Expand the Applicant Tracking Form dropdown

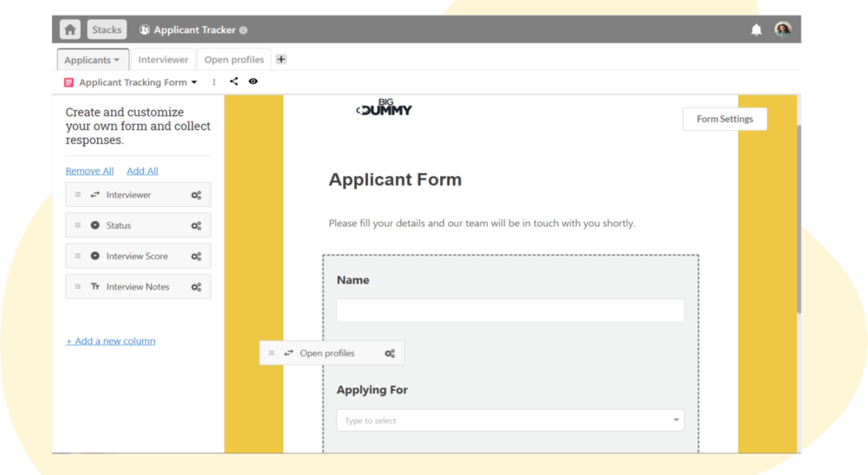pyautogui.click(x=194, y=82)
